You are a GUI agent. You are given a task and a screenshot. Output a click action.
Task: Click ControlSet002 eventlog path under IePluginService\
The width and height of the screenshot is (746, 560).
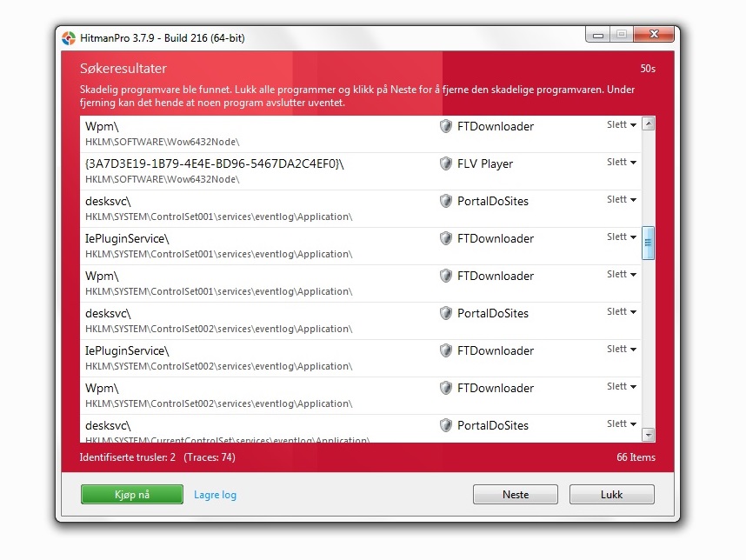pyautogui.click(x=219, y=366)
